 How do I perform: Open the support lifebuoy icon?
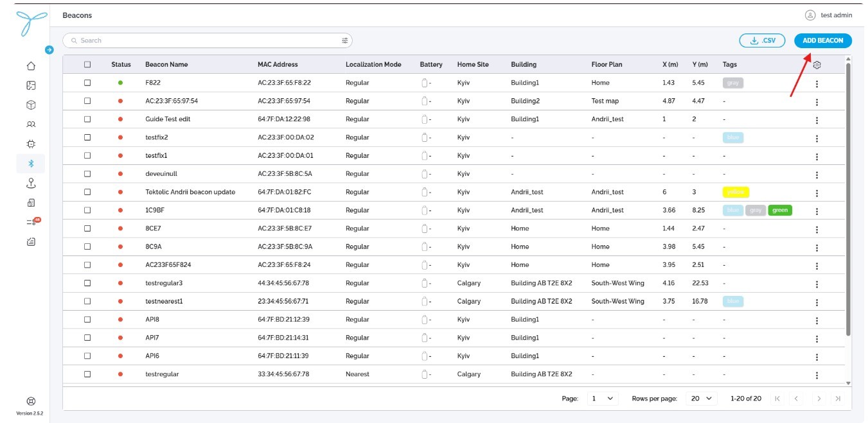click(31, 401)
